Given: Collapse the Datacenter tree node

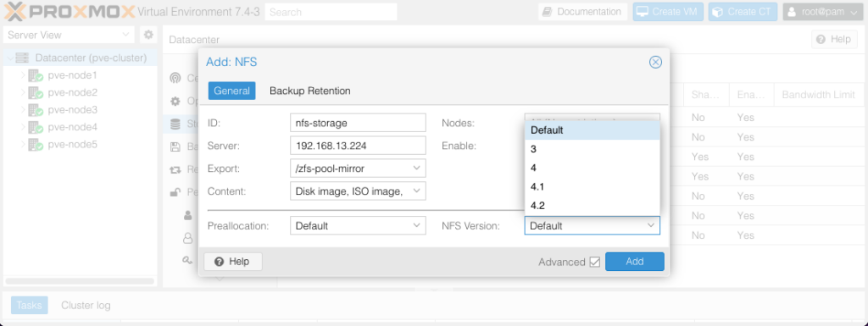Looking at the screenshot, I should click(x=9, y=58).
